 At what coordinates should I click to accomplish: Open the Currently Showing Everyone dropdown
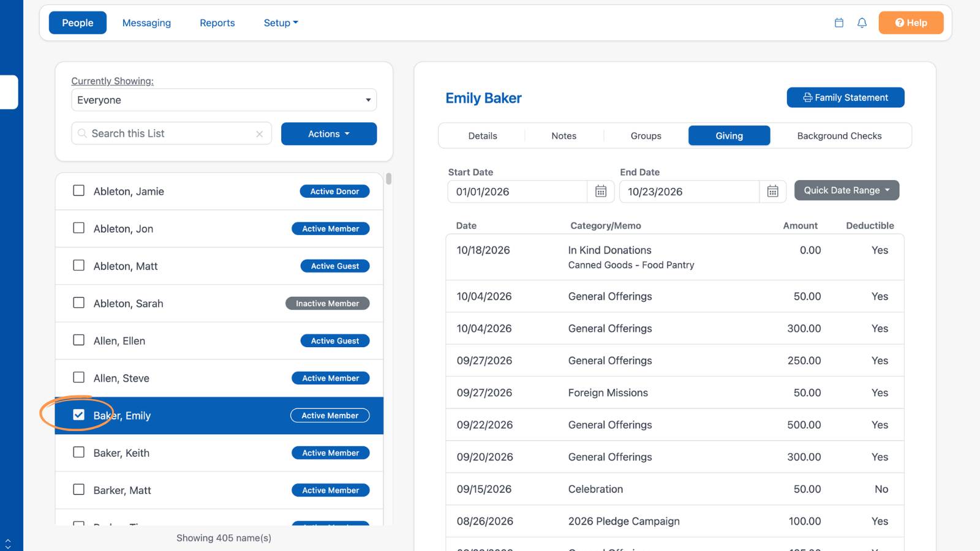point(224,100)
